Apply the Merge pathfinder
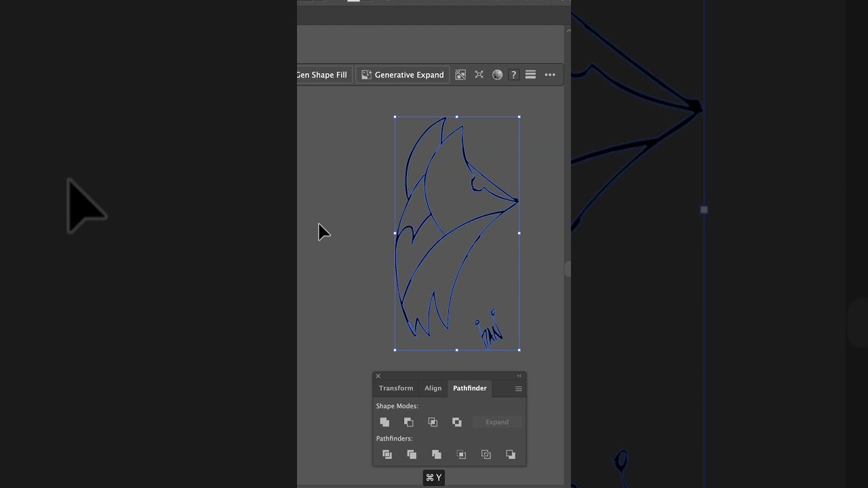The height and width of the screenshot is (488, 868). [436, 454]
